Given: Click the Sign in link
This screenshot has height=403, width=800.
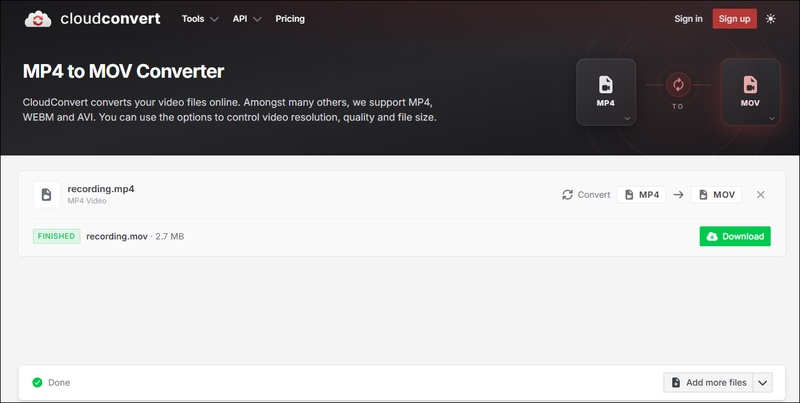Looking at the screenshot, I should [688, 19].
